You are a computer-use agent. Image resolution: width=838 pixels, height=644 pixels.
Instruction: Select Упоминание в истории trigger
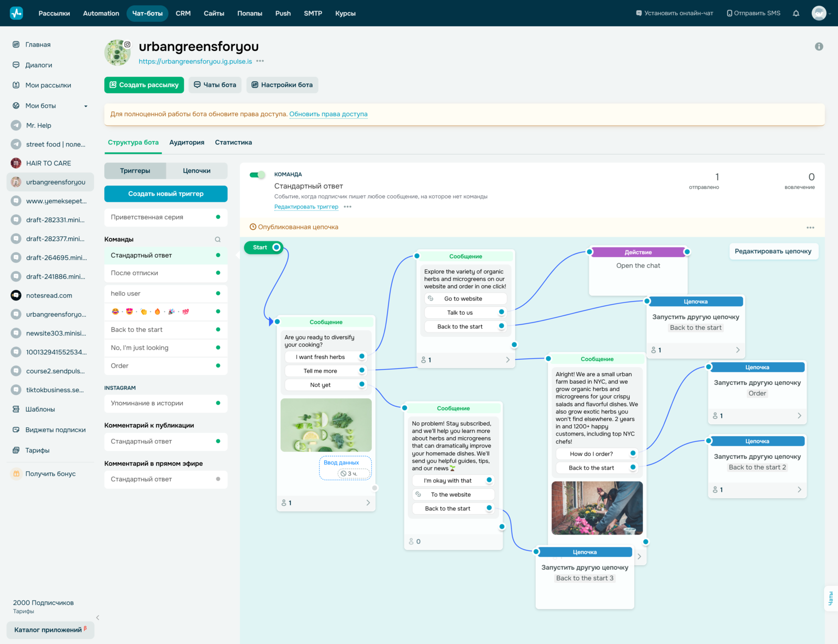[166, 403]
